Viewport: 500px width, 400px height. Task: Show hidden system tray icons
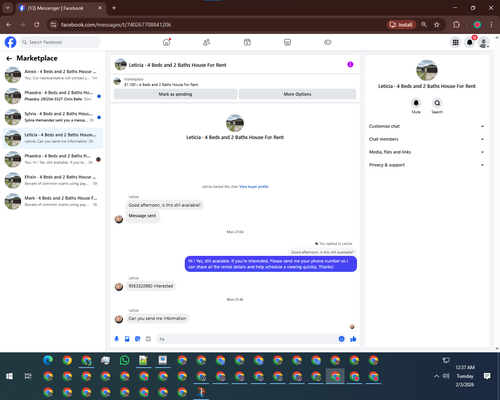[x=436, y=376]
